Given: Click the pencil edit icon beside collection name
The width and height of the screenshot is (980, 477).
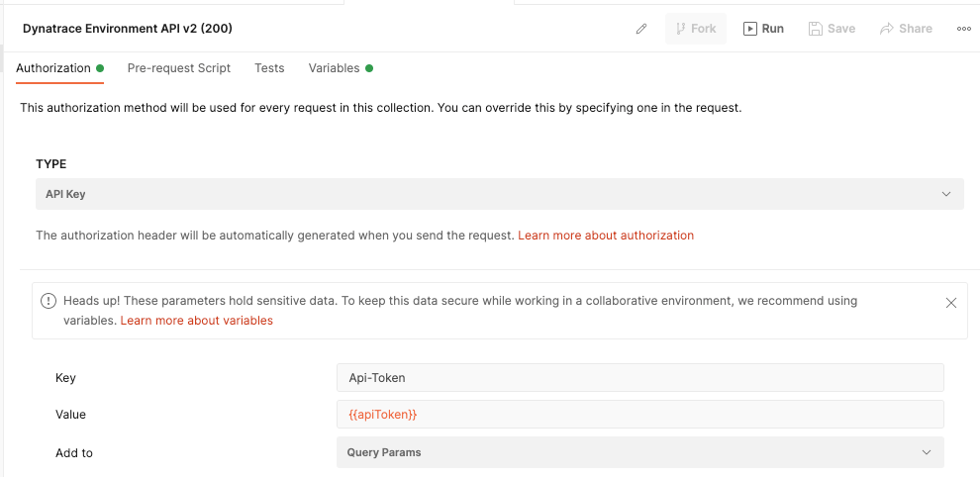Looking at the screenshot, I should pyautogui.click(x=641, y=29).
